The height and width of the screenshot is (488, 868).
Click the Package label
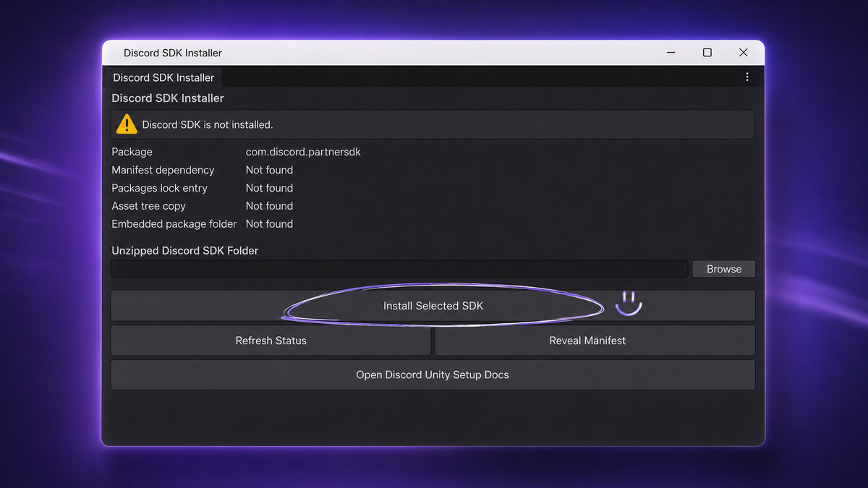coord(132,152)
